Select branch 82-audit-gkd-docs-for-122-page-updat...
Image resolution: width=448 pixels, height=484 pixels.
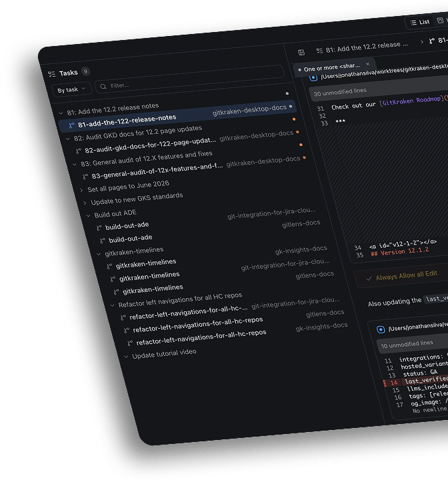coord(150,145)
